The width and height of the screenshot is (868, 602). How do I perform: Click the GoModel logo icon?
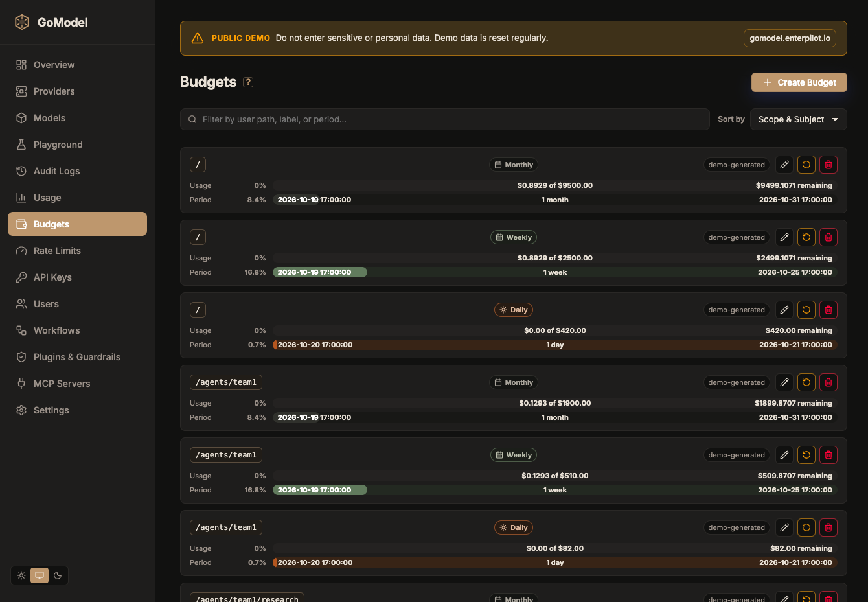22,22
